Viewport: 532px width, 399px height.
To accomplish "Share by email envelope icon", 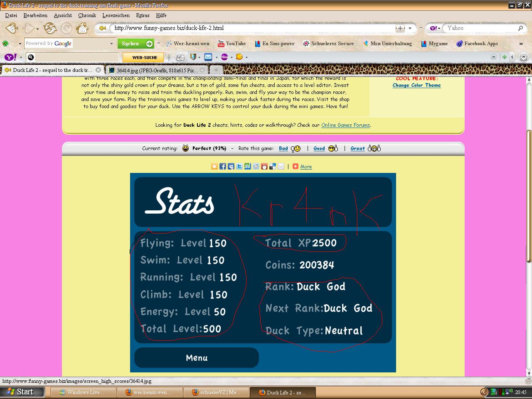I will 281,166.
